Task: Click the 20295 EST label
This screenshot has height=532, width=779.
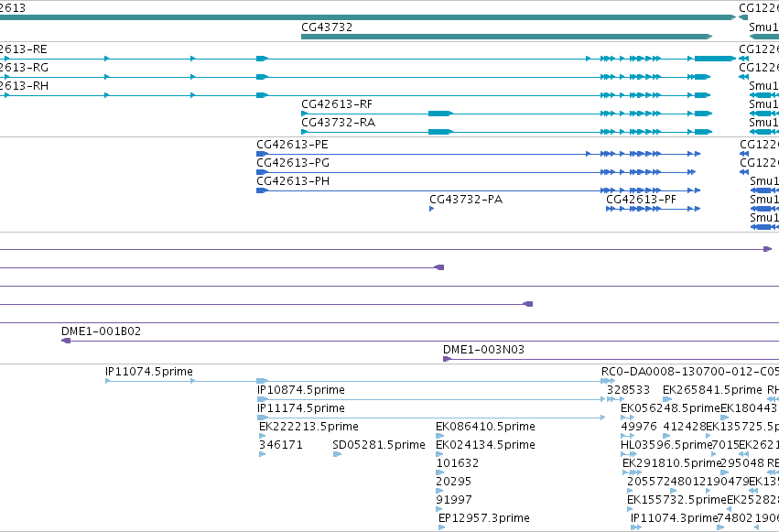Action: [453, 482]
